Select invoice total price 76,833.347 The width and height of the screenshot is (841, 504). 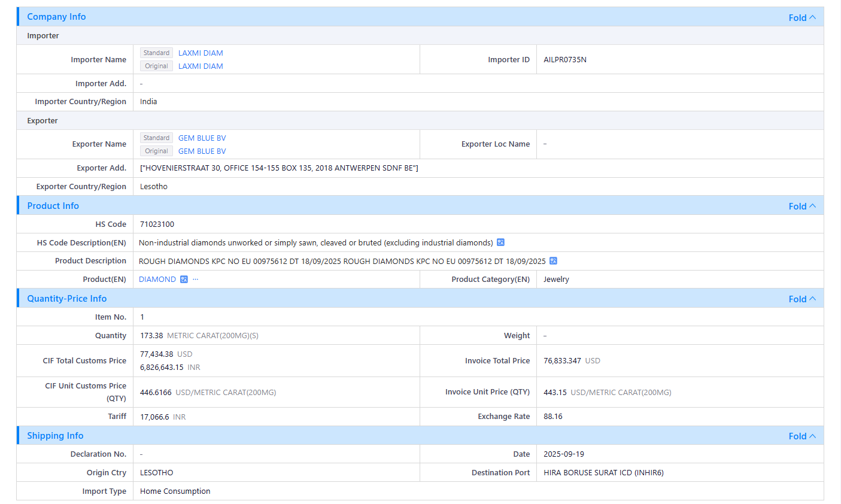coord(562,361)
